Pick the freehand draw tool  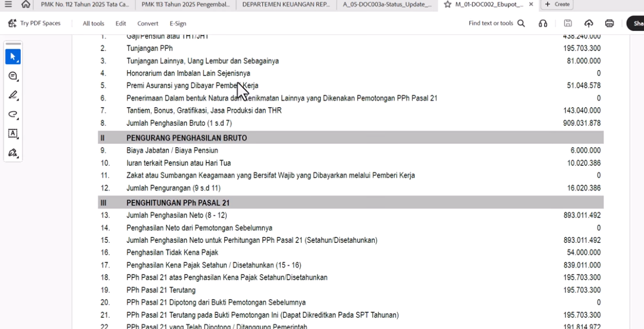tap(13, 114)
